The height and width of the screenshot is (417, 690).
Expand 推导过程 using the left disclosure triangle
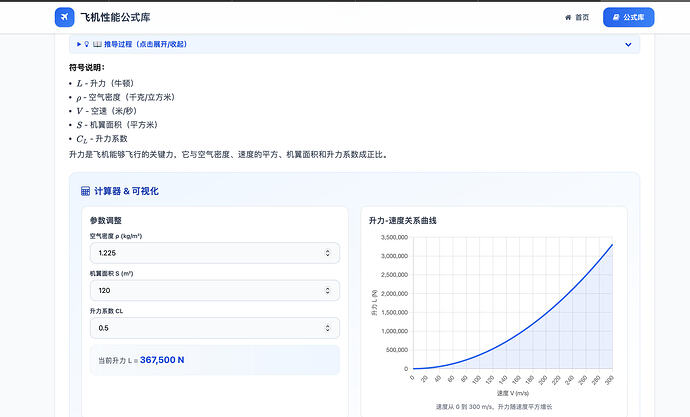click(x=79, y=44)
